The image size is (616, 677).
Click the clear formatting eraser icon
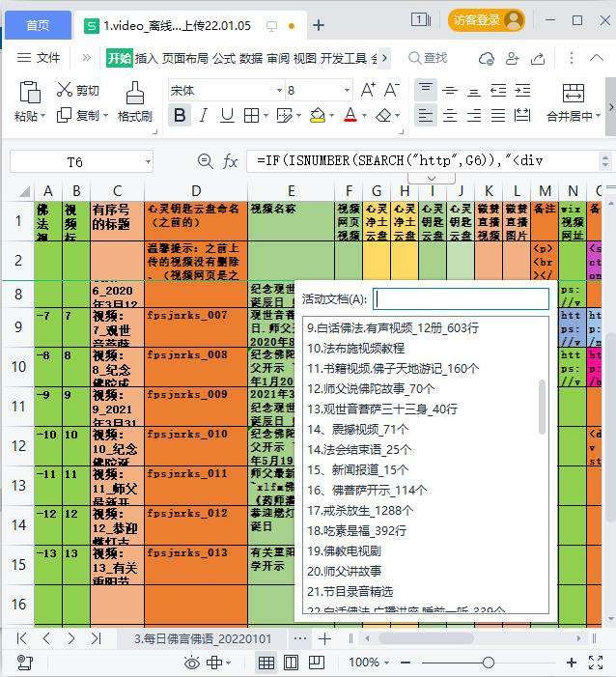tap(383, 115)
